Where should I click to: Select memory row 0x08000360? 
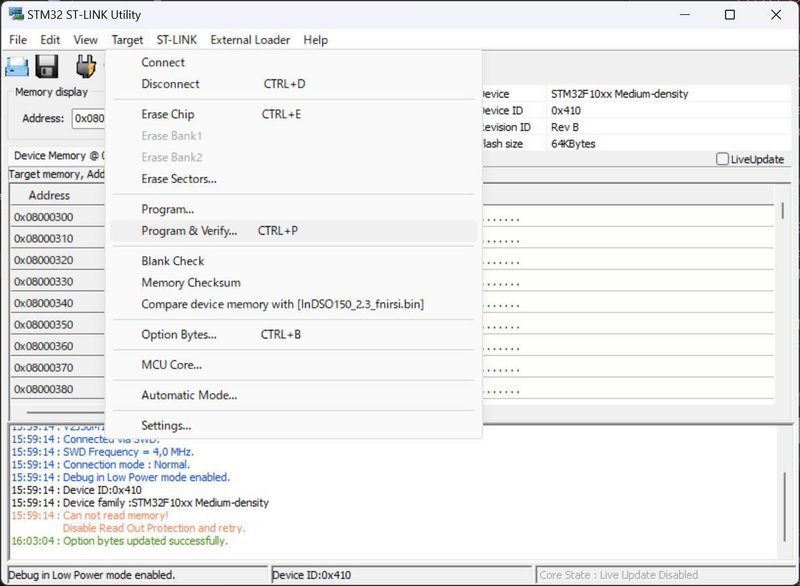coord(57,346)
